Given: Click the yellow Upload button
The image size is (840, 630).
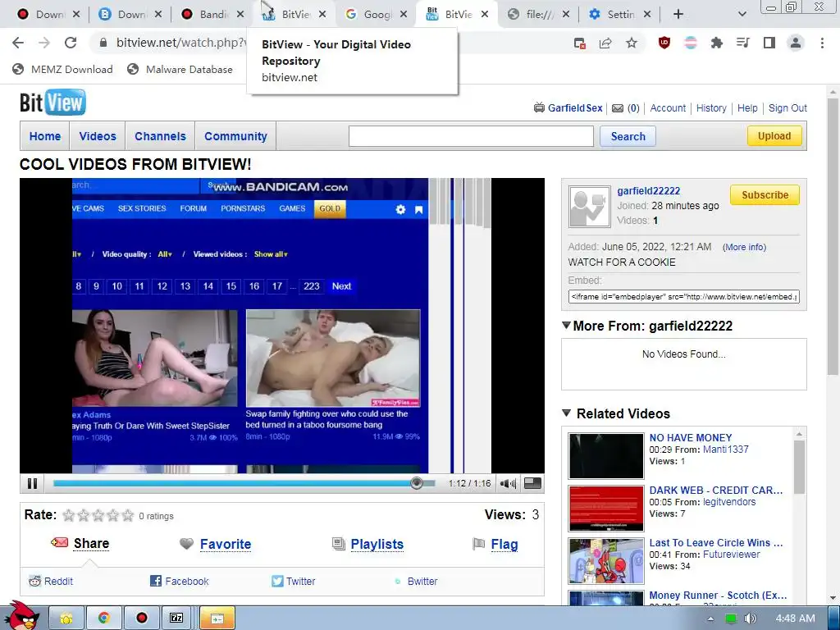Looking at the screenshot, I should pyautogui.click(x=774, y=136).
